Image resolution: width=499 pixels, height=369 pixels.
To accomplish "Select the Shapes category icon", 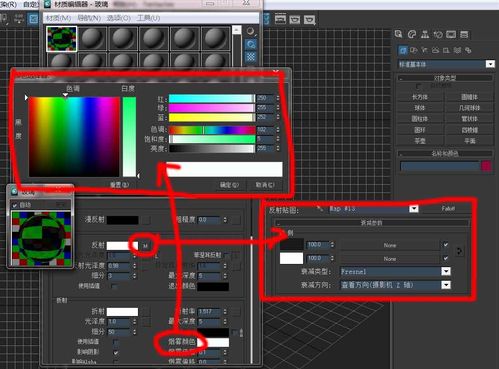I will pos(414,50).
